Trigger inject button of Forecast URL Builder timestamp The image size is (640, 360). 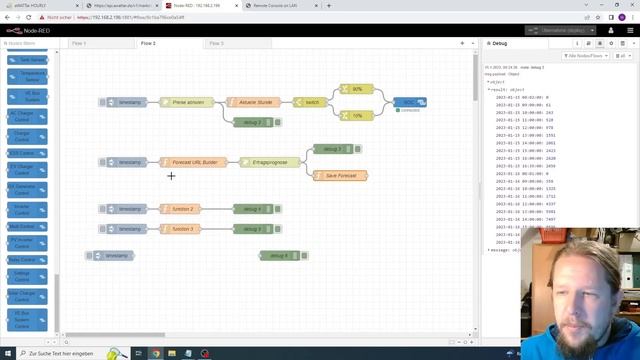click(x=102, y=162)
